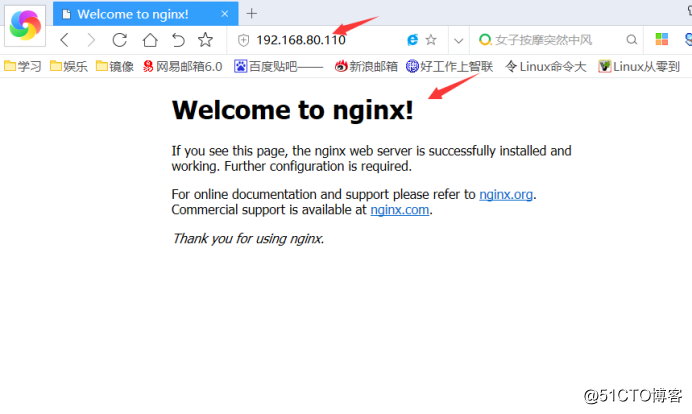Go back with the back arrow

[x=64, y=40]
